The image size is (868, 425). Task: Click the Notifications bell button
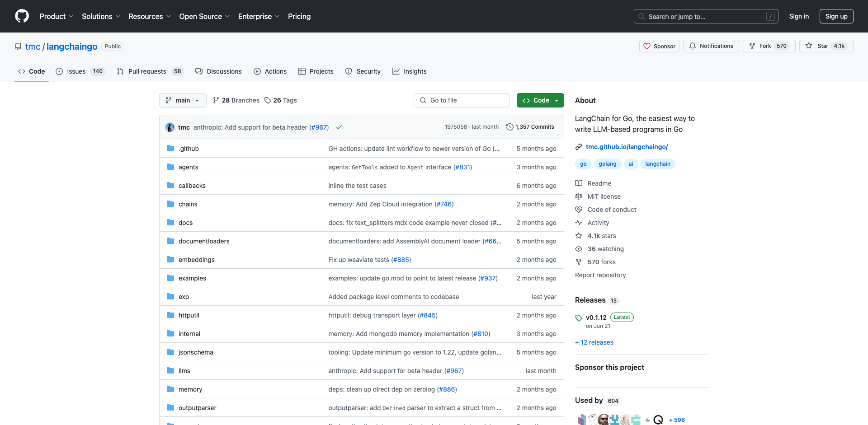(x=711, y=46)
